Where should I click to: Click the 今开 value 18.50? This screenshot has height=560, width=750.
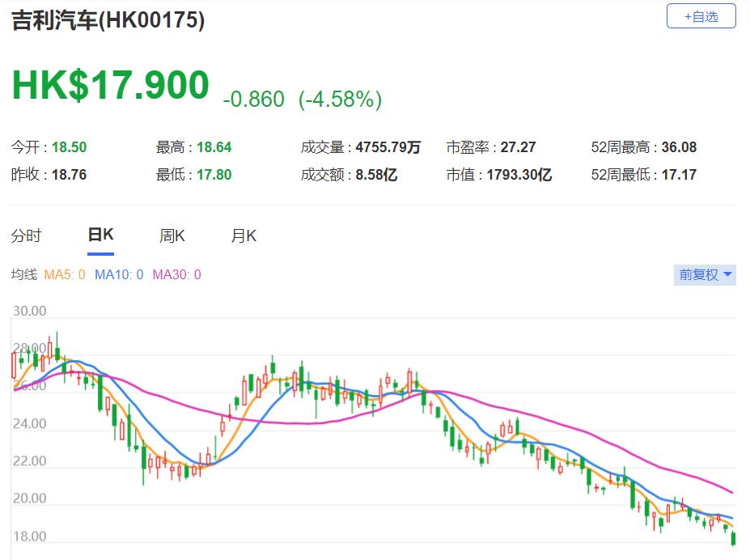[70, 147]
